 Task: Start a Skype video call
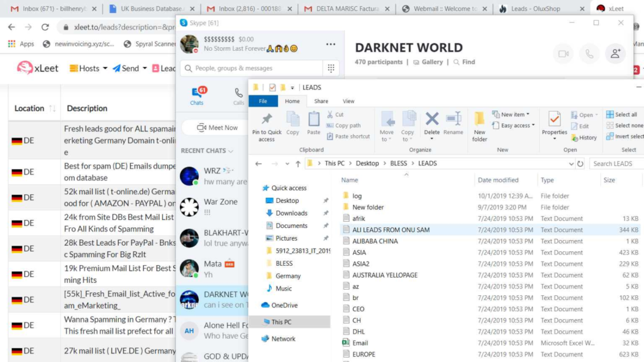(563, 54)
